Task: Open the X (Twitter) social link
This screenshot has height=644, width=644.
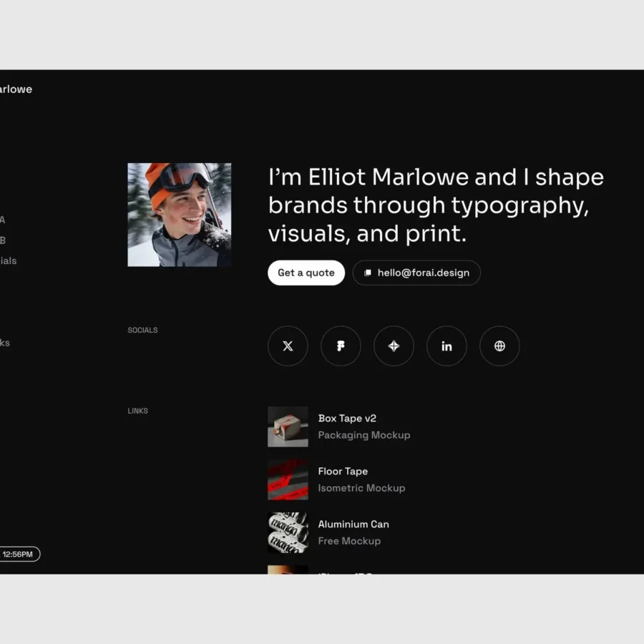Action: [288, 346]
